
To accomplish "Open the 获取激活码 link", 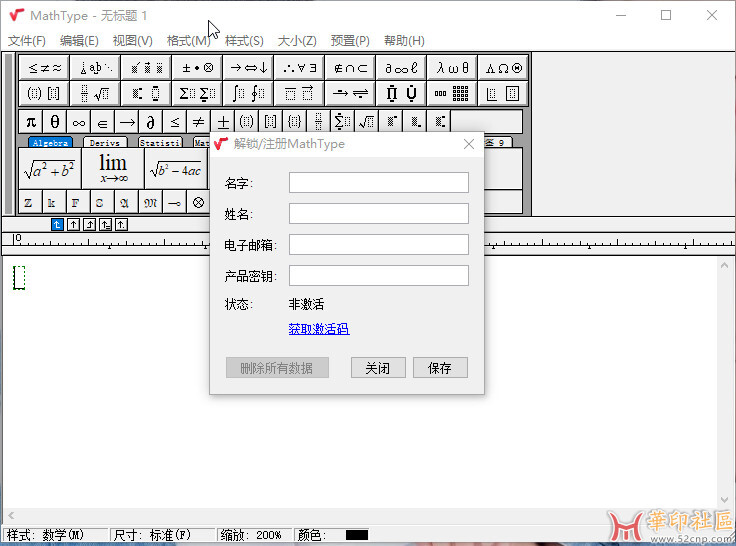I will 319,329.
